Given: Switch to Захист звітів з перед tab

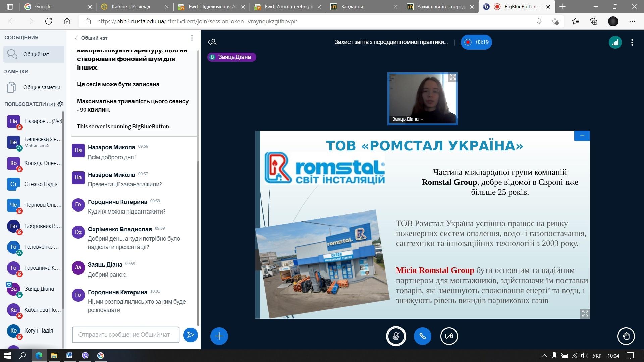Looking at the screenshot, I should pyautogui.click(x=440, y=7).
